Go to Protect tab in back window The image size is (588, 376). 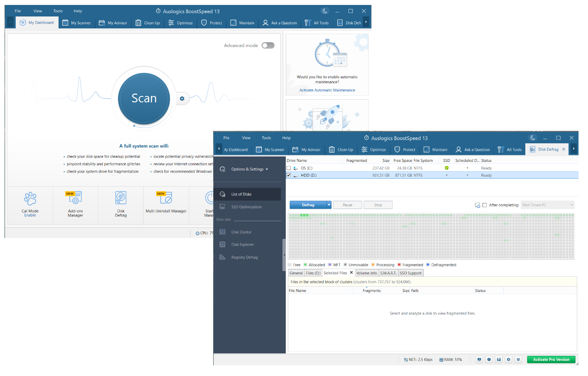pos(212,23)
